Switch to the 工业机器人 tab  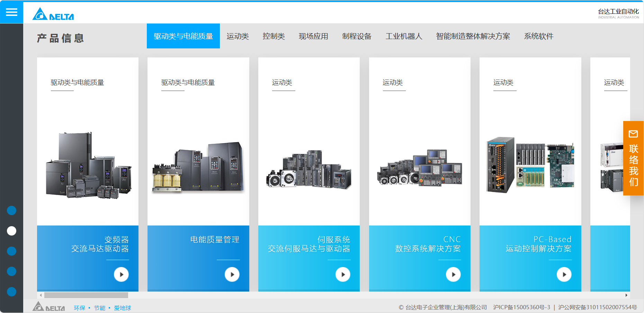tap(404, 36)
